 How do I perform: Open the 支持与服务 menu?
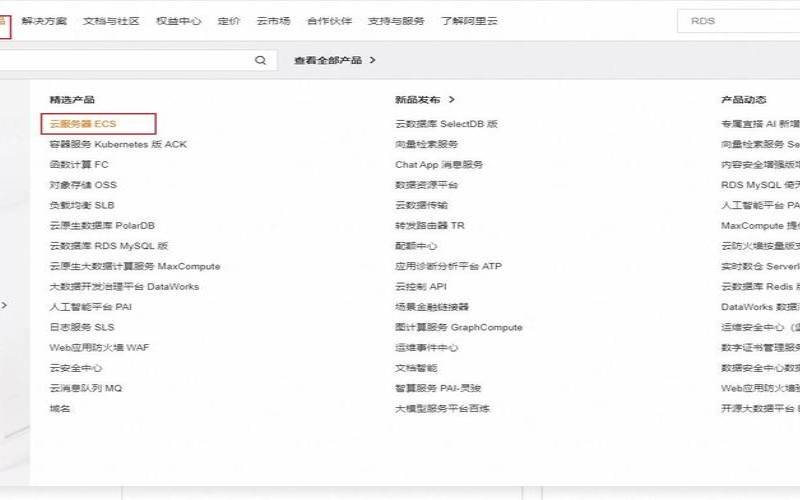tap(396, 21)
